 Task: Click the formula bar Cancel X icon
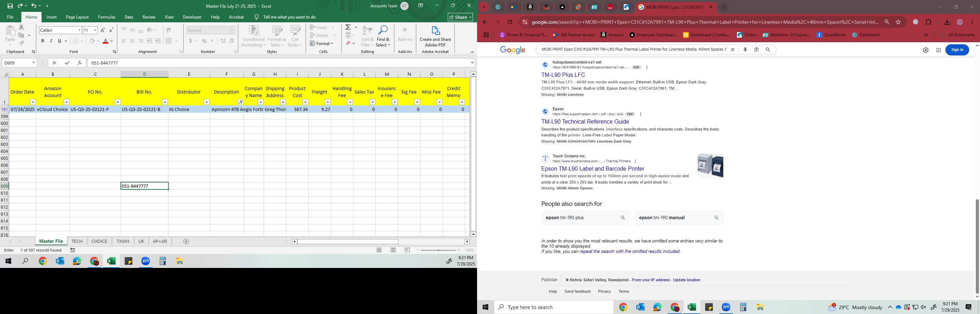pyautogui.click(x=54, y=63)
